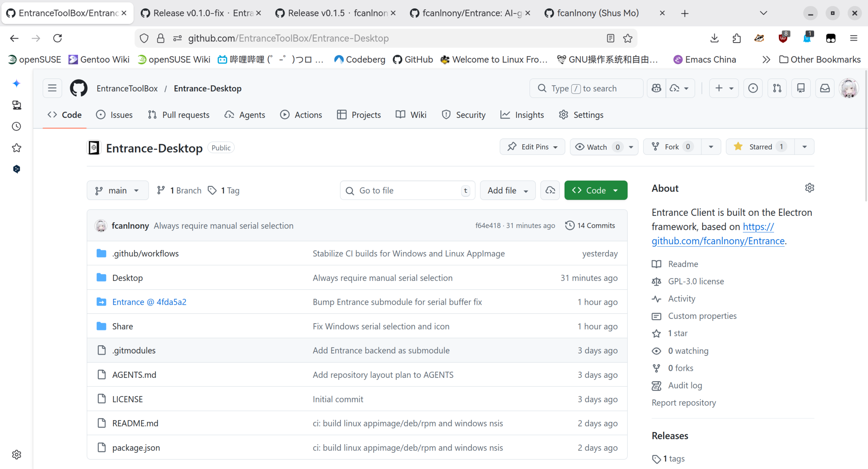The image size is (868, 469).
Task: Open agent session cloud icon next to Code button
Action: point(550,190)
